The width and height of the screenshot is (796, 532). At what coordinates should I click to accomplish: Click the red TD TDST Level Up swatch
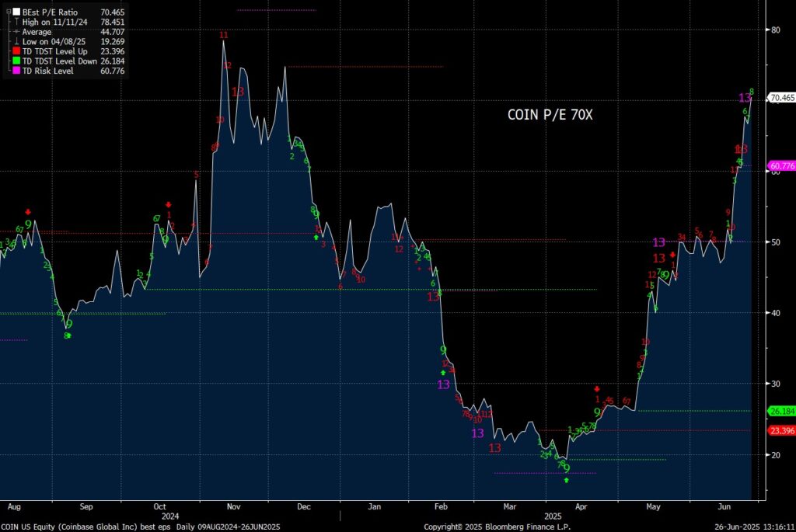(x=17, y=51)
